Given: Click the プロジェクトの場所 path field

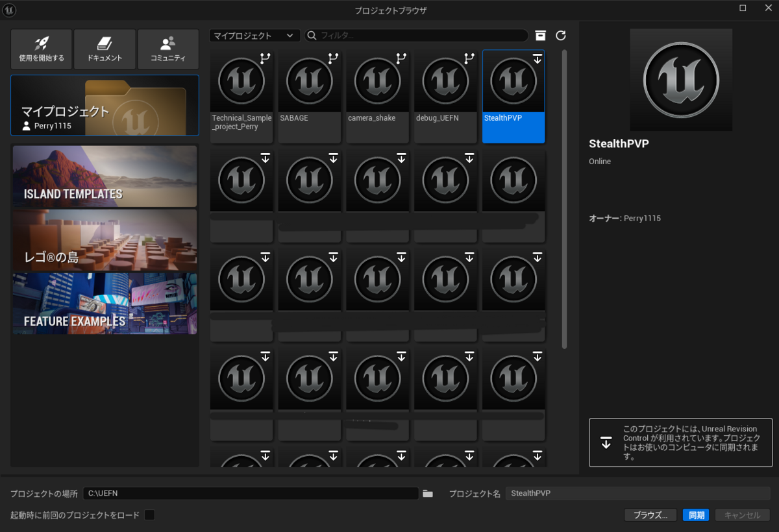Looking at the screenshot, I should pos(251,494).
